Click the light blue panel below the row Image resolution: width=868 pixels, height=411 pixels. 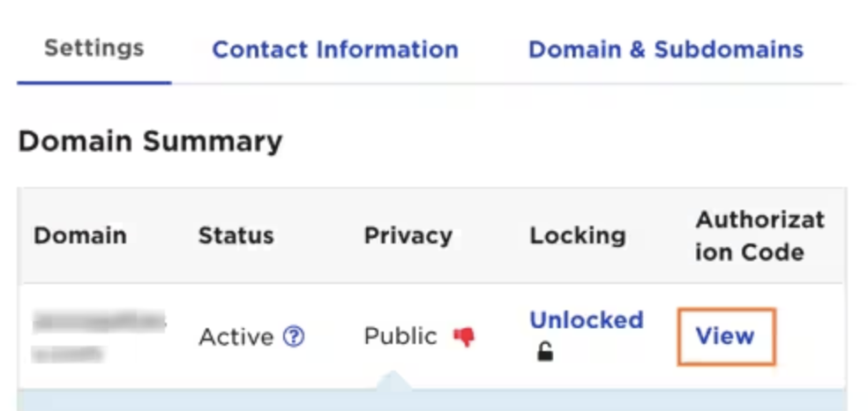click(x=431, y=400)
